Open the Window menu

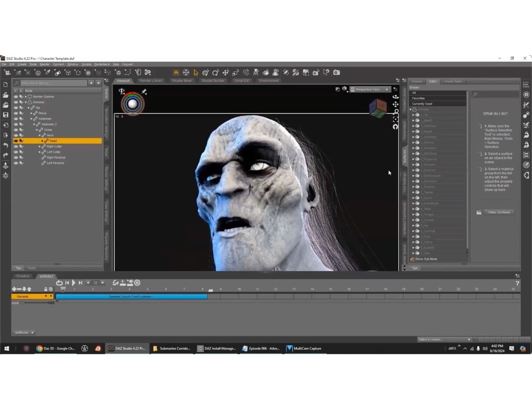click(x=73, y=64)
